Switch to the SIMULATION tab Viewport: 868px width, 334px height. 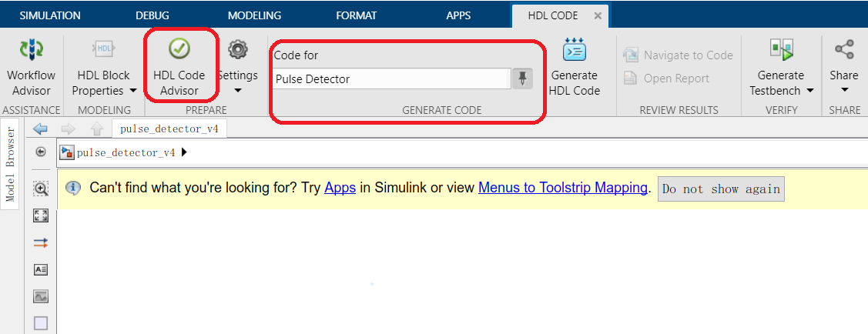click(x=50, y=15)
